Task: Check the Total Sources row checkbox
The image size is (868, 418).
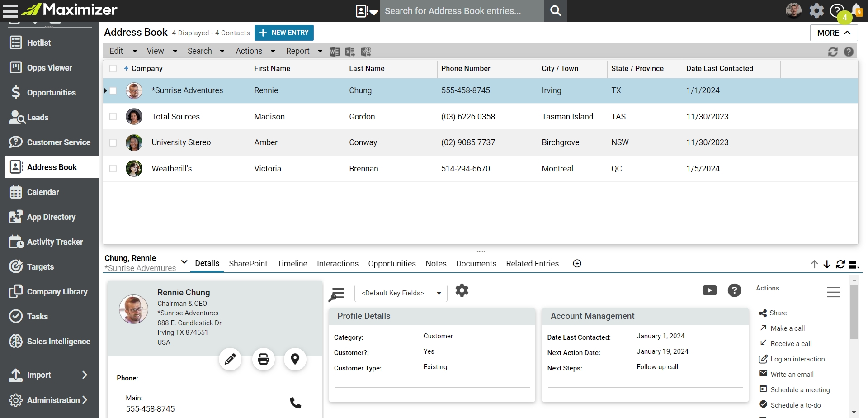Action: [113, 117]
